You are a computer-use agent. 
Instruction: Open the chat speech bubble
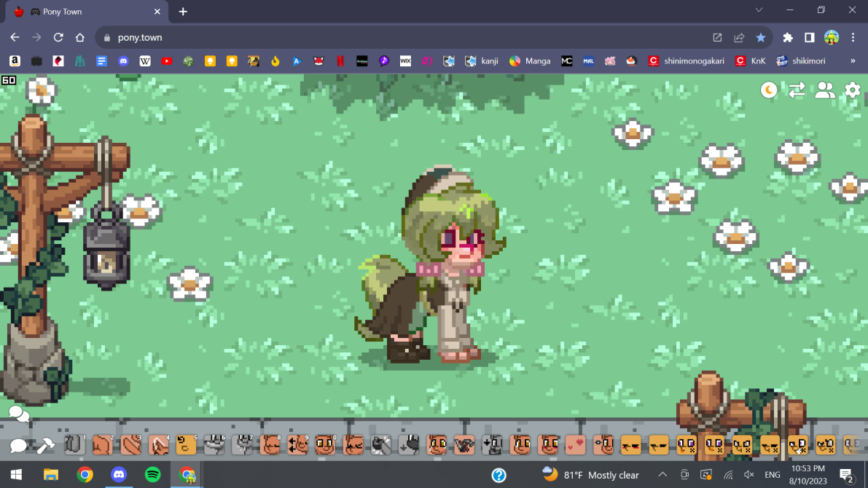18,445
